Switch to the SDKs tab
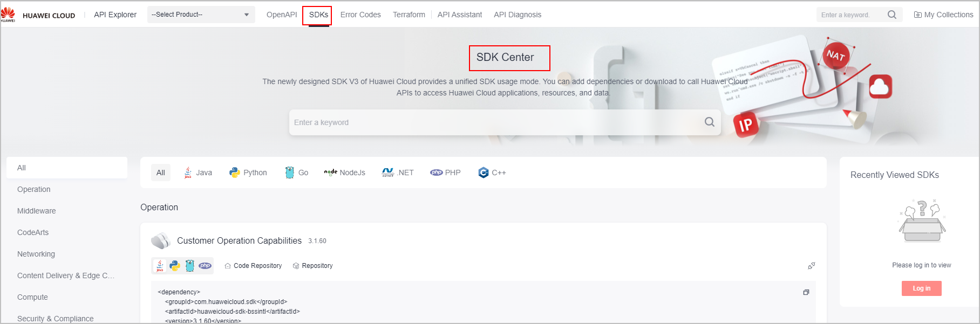This screenshot has width=980, height=324. pos(318,15)
